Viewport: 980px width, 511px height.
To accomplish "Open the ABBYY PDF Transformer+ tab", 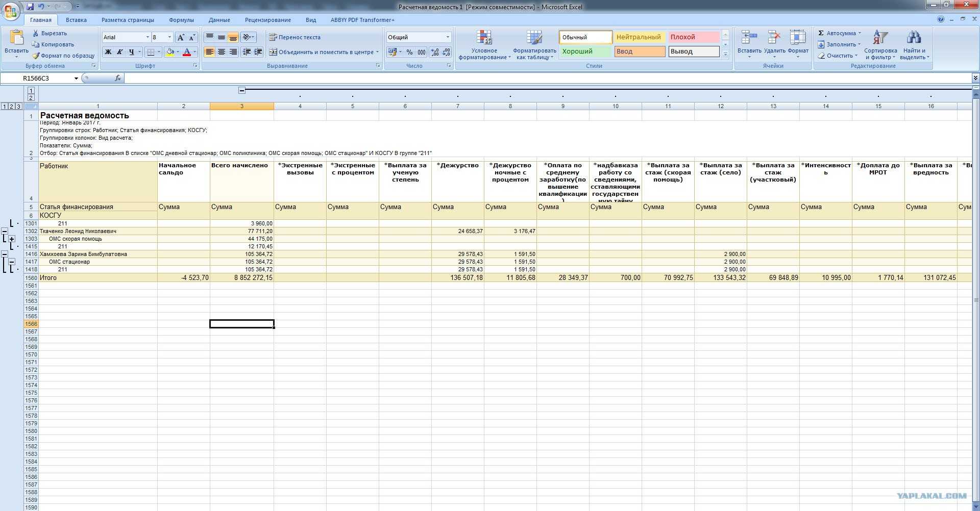I will (362, 20).
